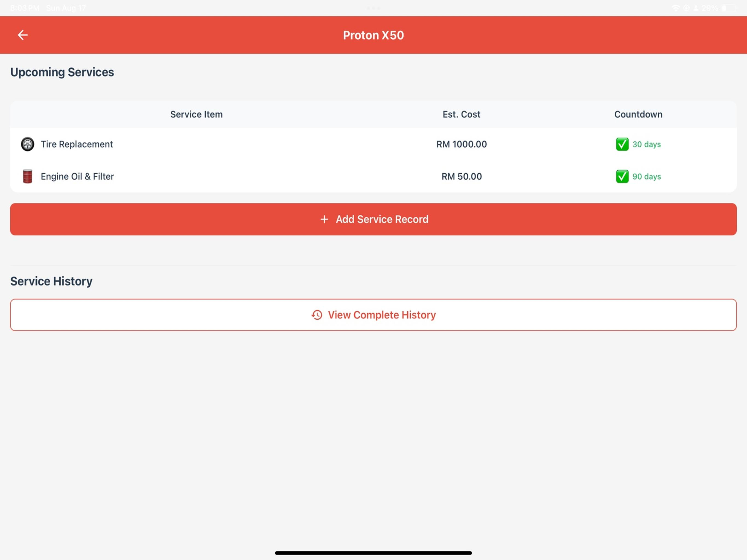Click the Tire Replacement tire icon
Screen dimensions: 747x560
click(27, 144)
